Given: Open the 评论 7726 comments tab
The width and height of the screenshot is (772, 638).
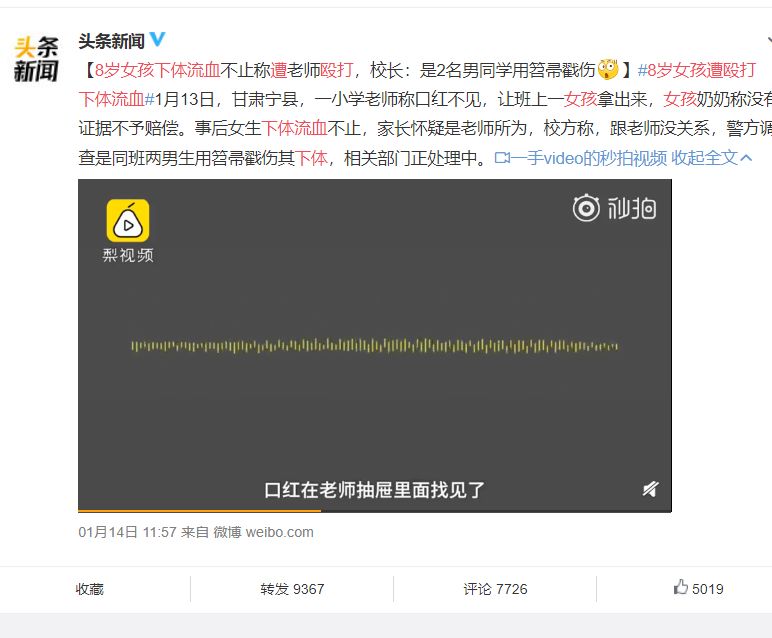Looking at the screenshot, I should tap(495, 589).
